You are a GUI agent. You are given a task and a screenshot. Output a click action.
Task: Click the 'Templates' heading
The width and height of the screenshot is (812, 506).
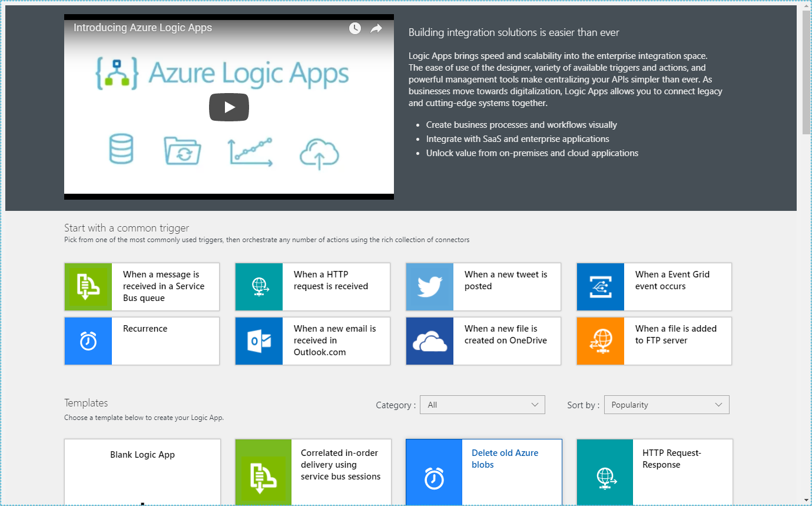[x=86, y=403]
